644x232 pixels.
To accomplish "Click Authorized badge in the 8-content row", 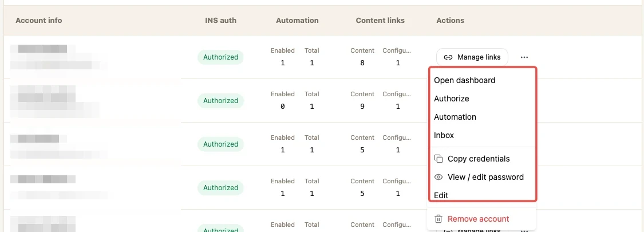I will [x=220, y=57].
